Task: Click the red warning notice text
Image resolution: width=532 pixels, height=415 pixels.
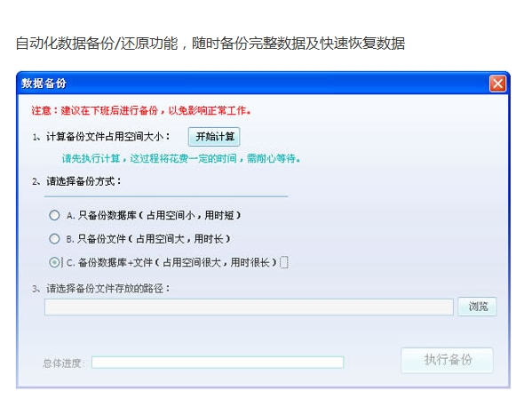Action: (x=141, y=110)
